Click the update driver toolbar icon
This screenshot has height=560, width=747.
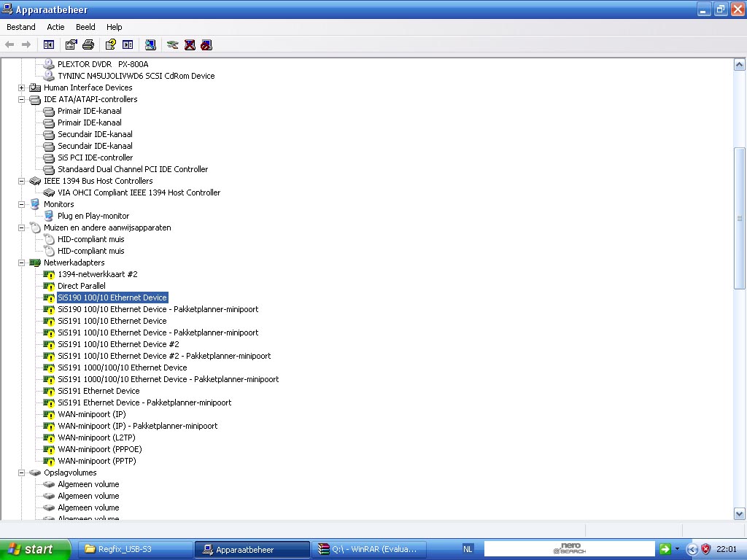click(172, 44)
